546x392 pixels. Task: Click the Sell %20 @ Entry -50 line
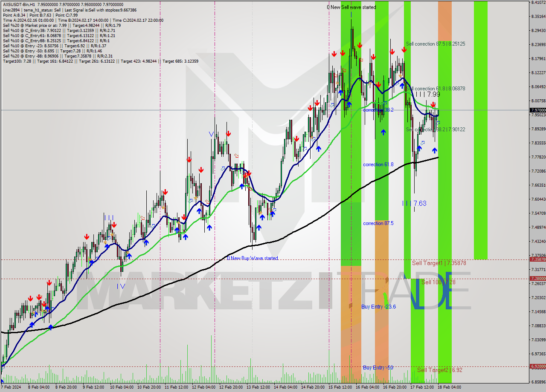pyautogui.click(x=52, y=51)
